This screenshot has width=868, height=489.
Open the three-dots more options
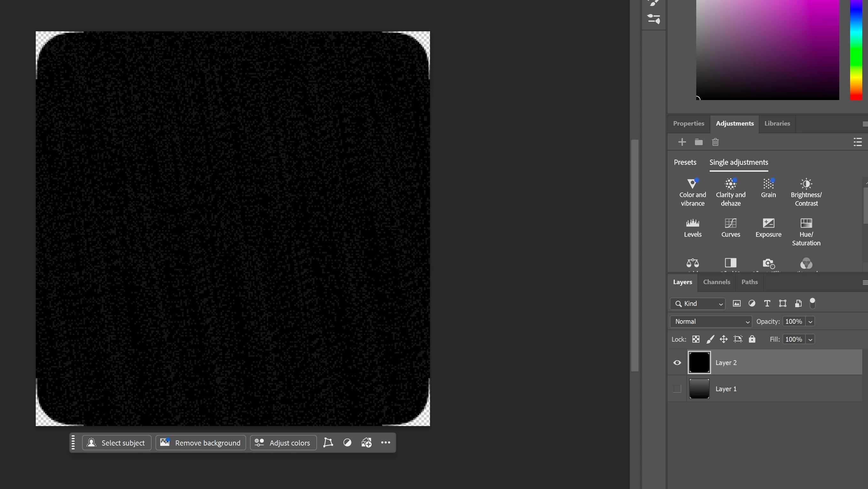pyautogui.click(x=386, y=443)
